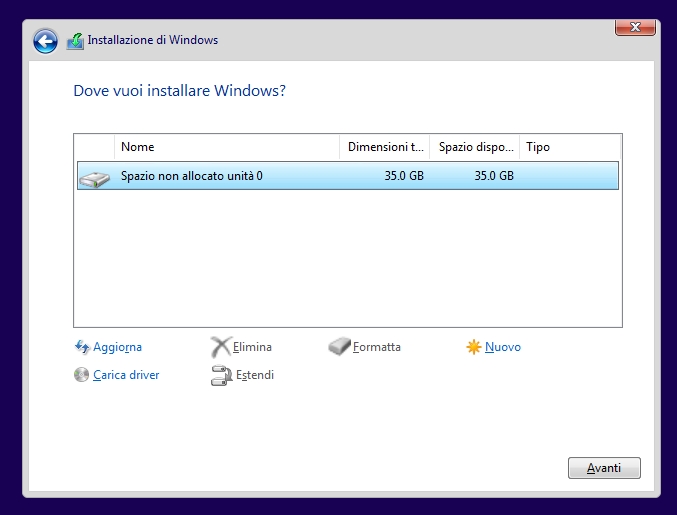Click the Windows setup icon in title bar
The height and width of the screenshot is (515, 677).
[75, 41]
